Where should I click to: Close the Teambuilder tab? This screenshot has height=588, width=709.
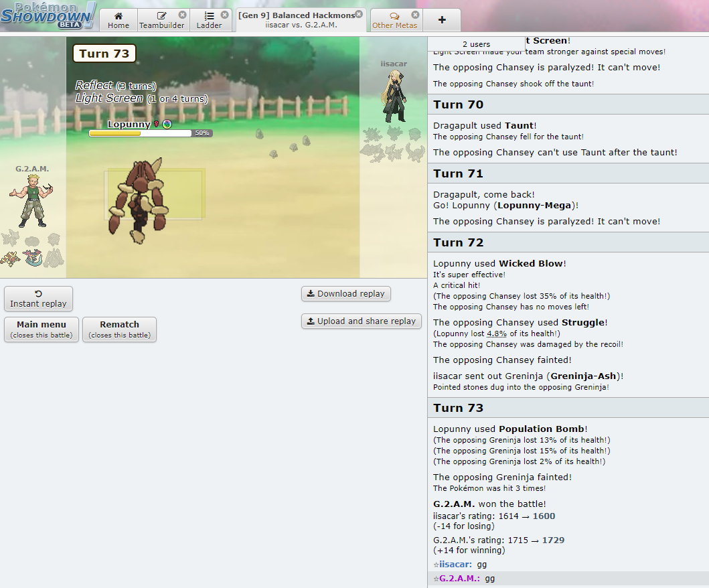pyautogui.click(x=182, y=15)
